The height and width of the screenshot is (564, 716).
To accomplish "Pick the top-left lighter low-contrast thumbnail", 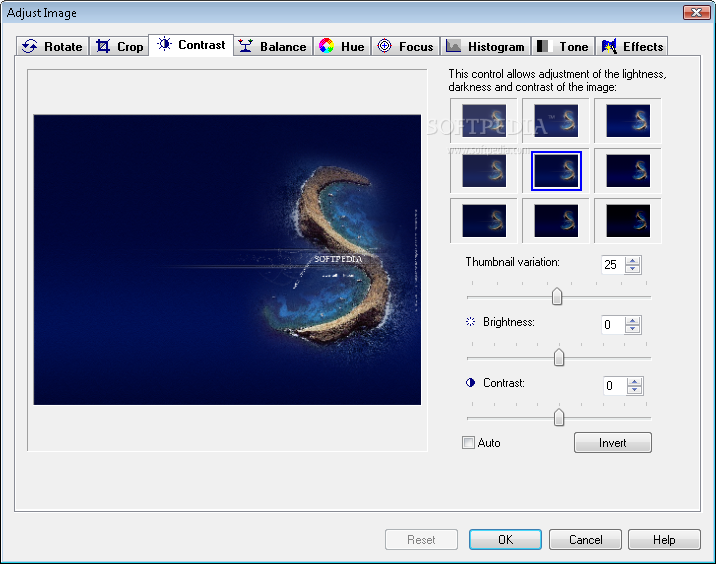I will (x=484, y=121).
